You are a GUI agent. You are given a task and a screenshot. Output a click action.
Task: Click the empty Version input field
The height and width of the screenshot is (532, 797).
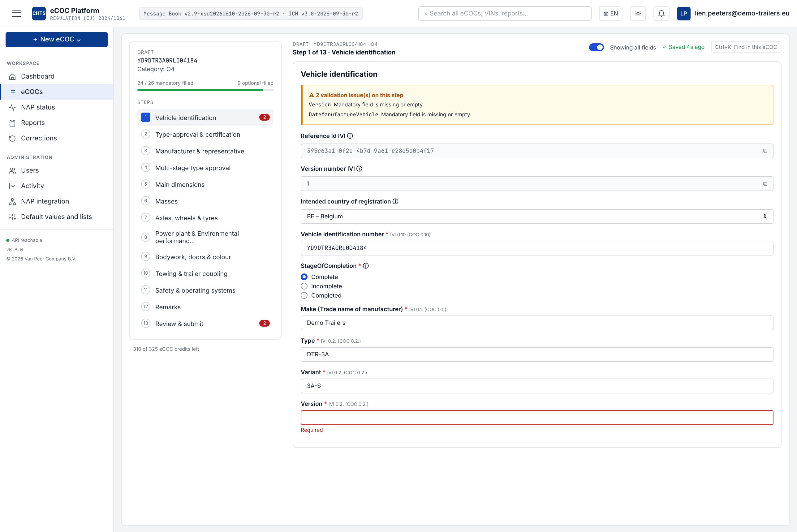537,418
